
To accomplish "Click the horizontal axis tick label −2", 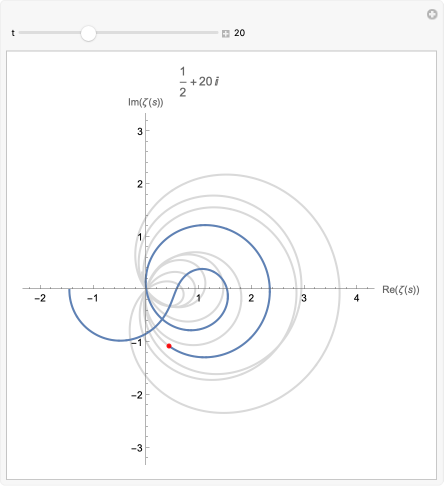I will click(x=40, y=298).
